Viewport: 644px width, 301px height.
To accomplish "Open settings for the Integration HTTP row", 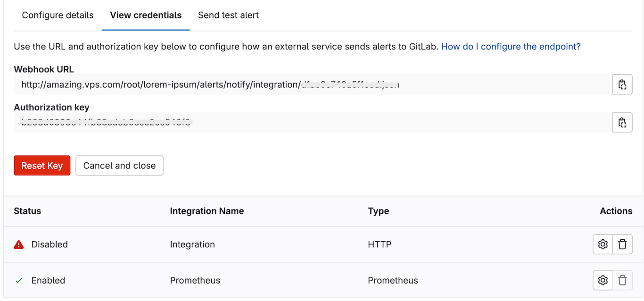I will pos(603,244).
